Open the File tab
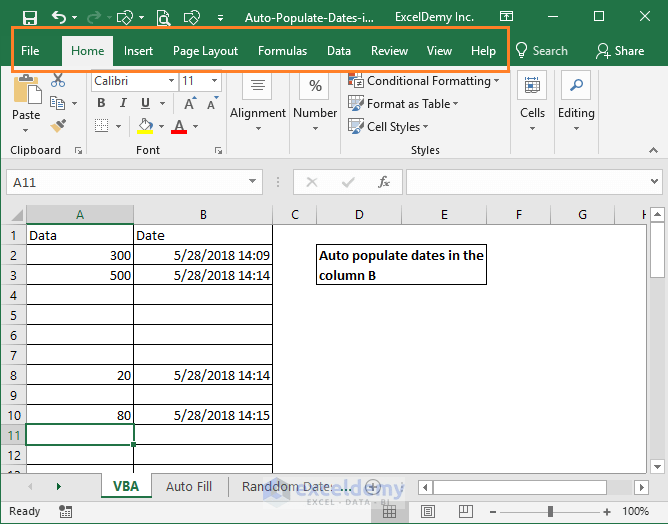668x524 pixels. (x=30, y=51)
